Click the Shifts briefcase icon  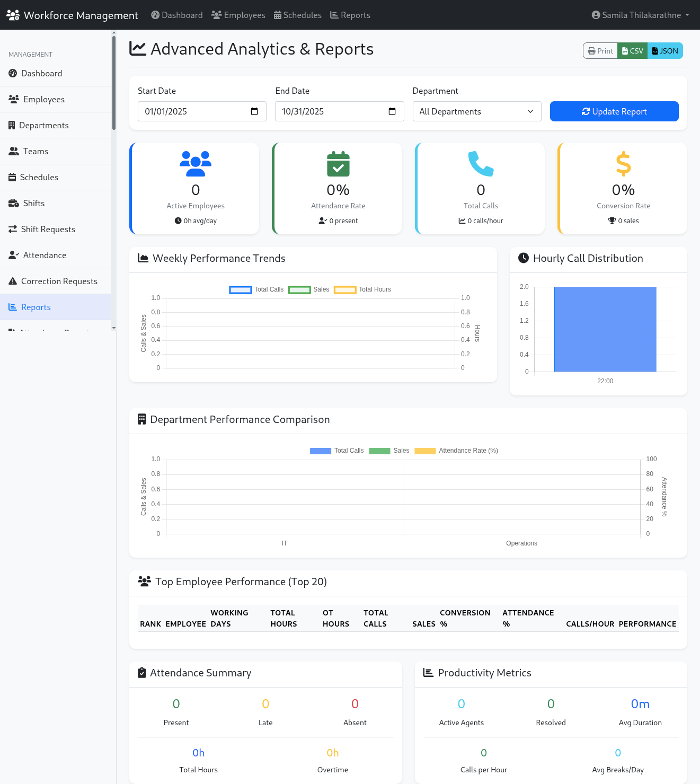(13, 203)
